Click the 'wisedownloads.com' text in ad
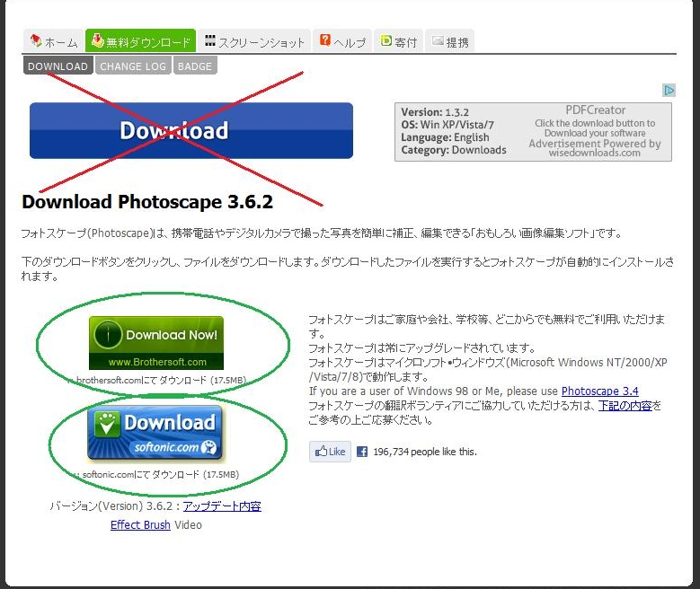The height and width of the screenshot is (589, 700). point(595,153)
